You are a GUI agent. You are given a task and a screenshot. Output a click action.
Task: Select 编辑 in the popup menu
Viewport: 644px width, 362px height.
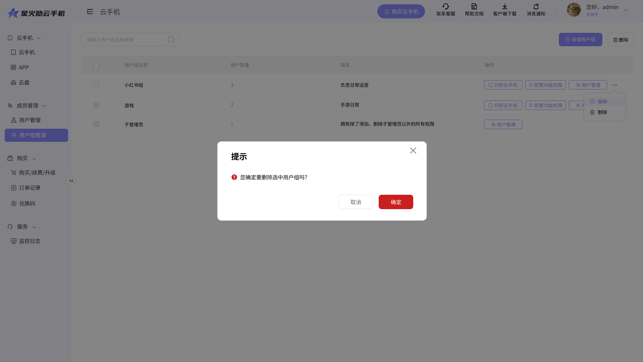tap(602, 102)
